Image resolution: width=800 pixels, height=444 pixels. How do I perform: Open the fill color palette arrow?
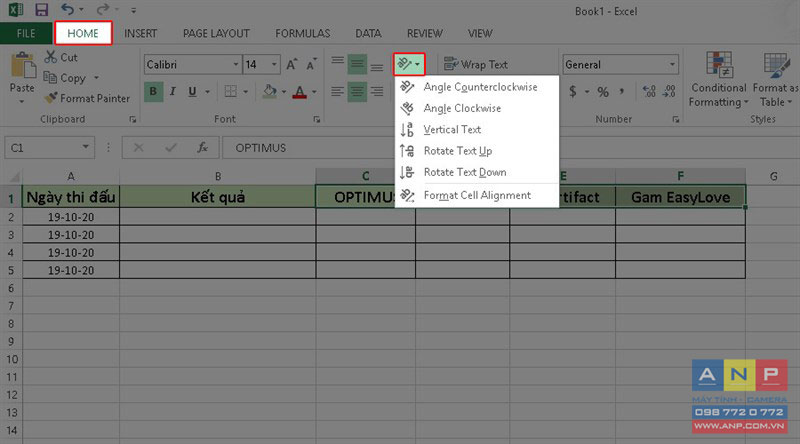coord(284,92)
